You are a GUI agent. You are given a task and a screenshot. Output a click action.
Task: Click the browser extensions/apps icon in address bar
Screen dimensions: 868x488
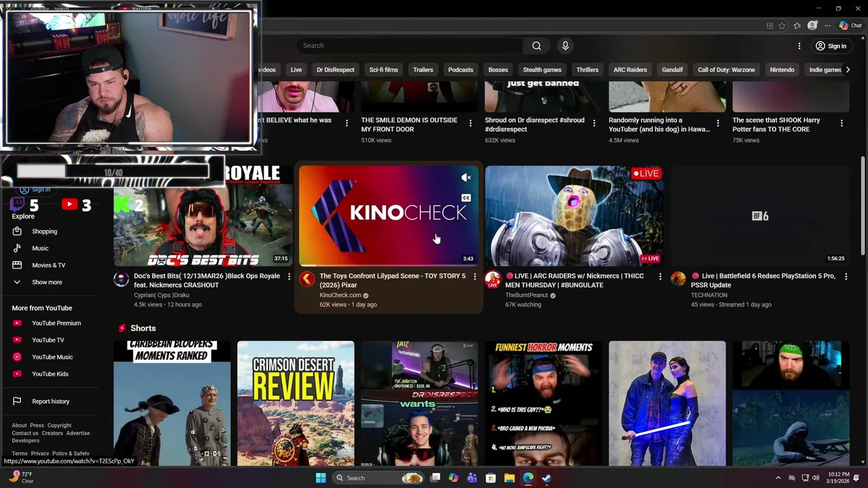tap(770, 26)
